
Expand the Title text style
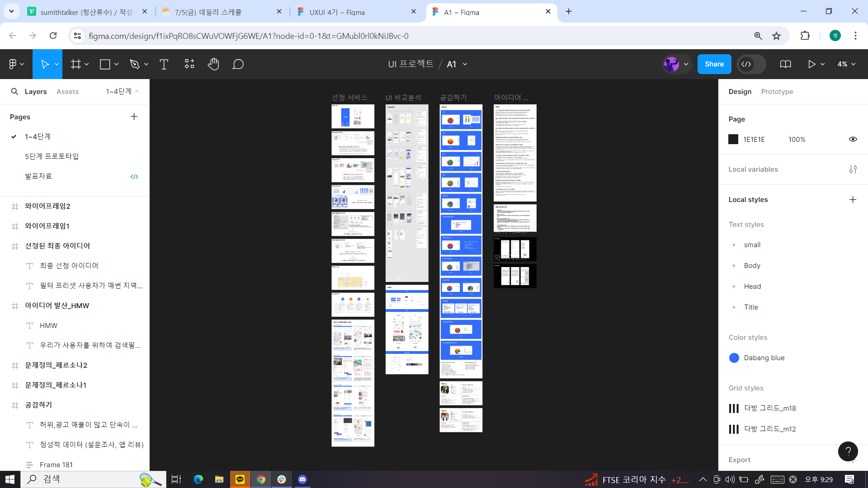pos(734,307)
